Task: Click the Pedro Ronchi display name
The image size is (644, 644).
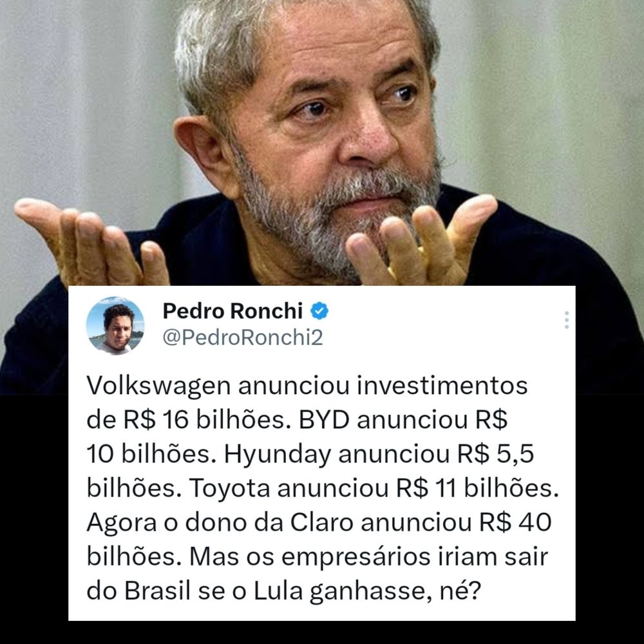Action: click(x=232, y=310)
